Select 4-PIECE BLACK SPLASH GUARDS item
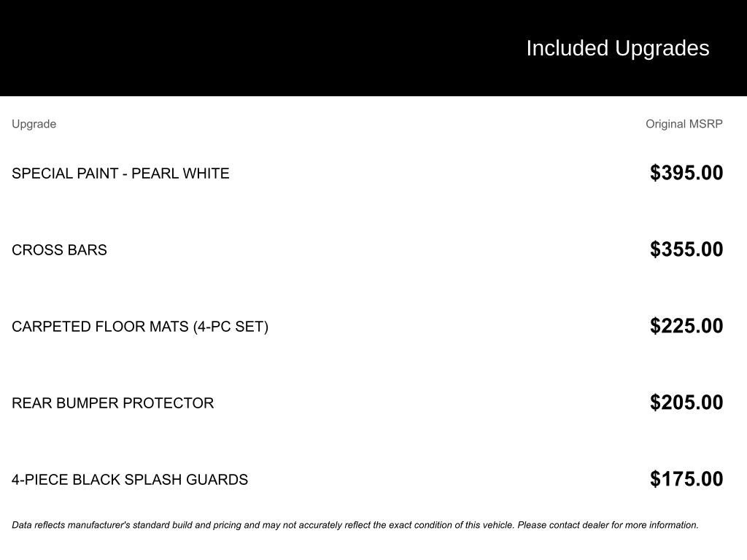747x560 pixels. (x=130, y=480)
